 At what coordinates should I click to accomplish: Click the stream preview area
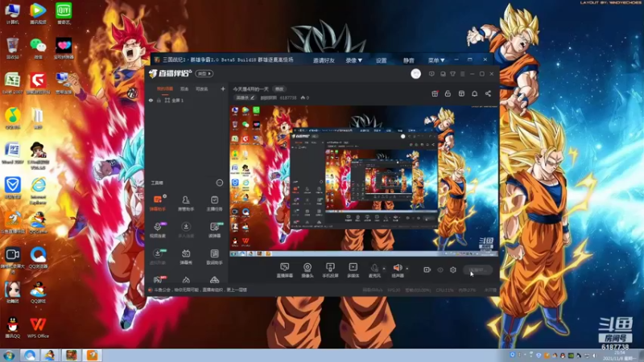(364, 181)
